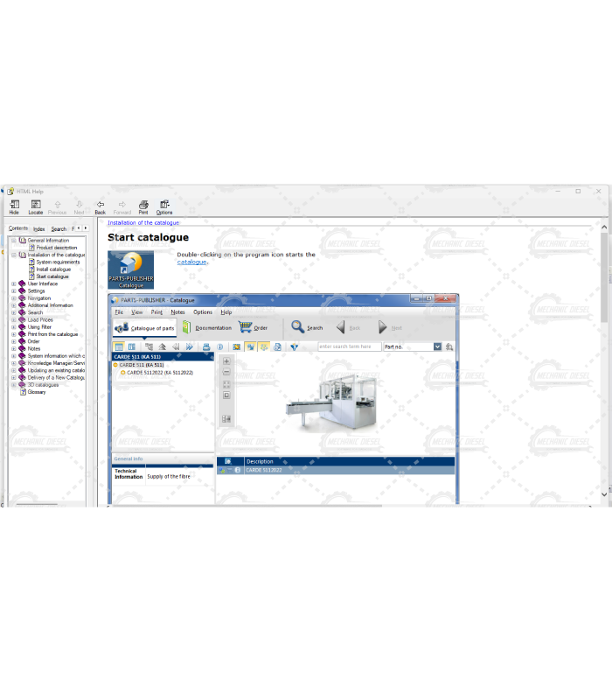Open the Glossary topic in the tree
612x700 pixels.
(x=37, y=392)
